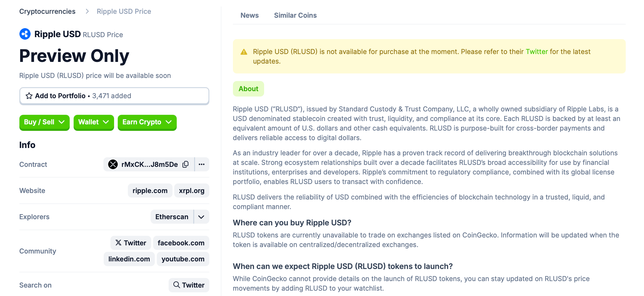This screenshot has height=296, width=644.
Task: Click the XRP ledger icon beside contract
Action: [113, 164]
